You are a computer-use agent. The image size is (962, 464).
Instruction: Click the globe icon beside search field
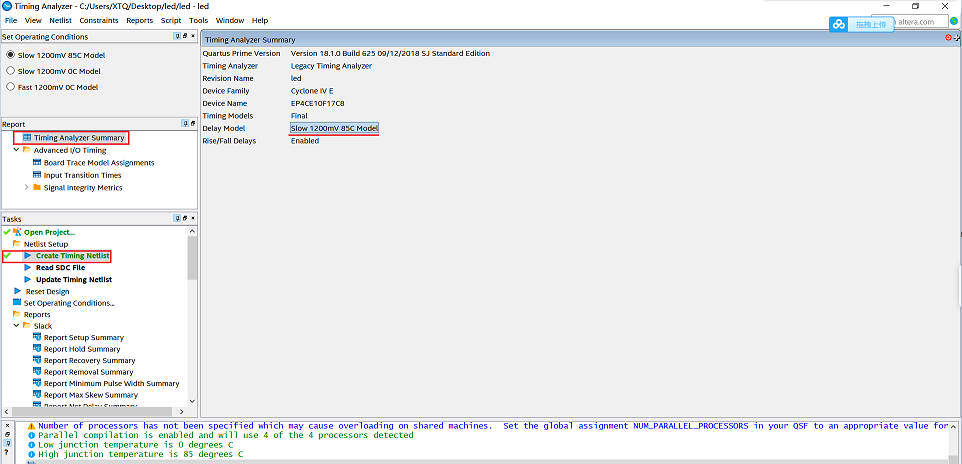(x=954, y=21)
